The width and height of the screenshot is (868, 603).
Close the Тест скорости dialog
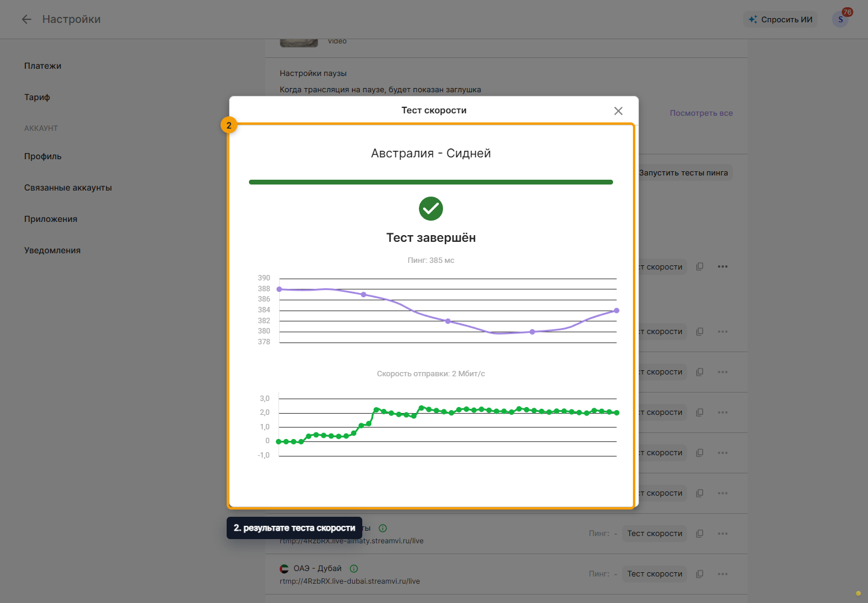(618, 111)
